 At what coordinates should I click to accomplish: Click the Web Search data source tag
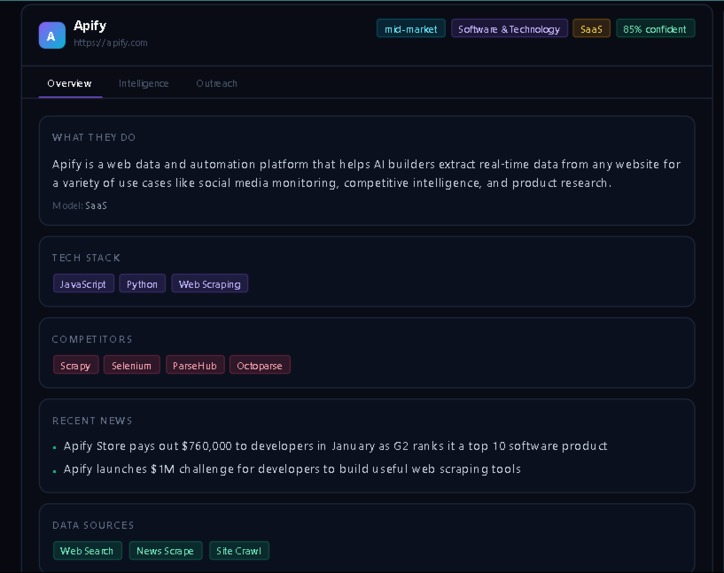tap(87, 550)
